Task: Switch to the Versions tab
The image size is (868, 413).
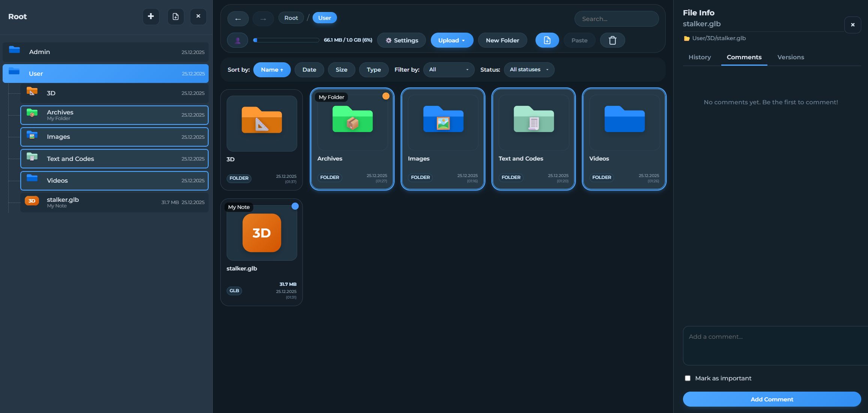Action: coord(790,57)
